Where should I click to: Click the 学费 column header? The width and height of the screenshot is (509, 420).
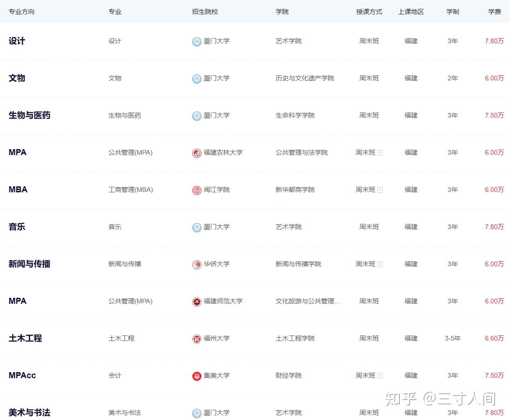click(x=495, y=12)
